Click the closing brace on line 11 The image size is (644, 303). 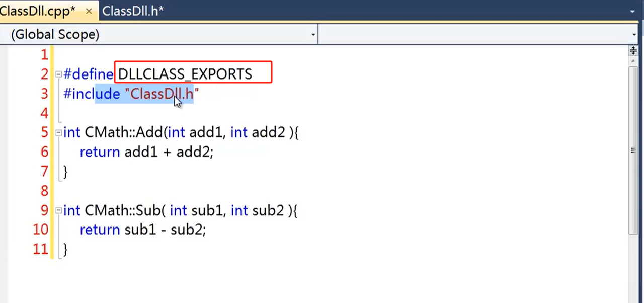(x=65, y=249)
